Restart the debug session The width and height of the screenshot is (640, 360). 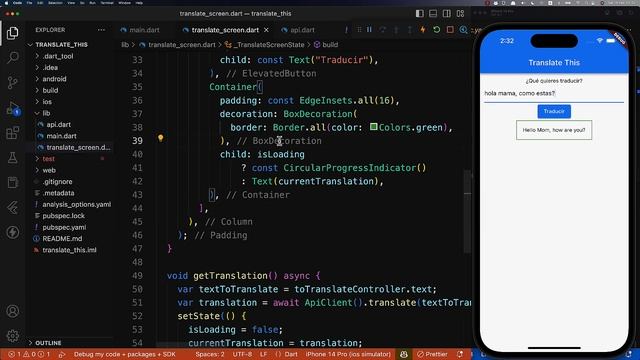(436, 30)
